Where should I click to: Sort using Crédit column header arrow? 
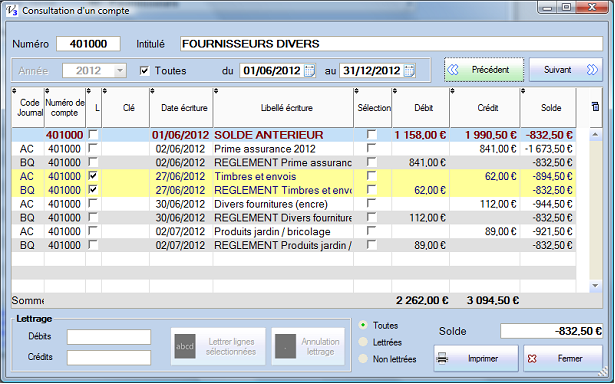pyautogui.click(x=452, y=91)
